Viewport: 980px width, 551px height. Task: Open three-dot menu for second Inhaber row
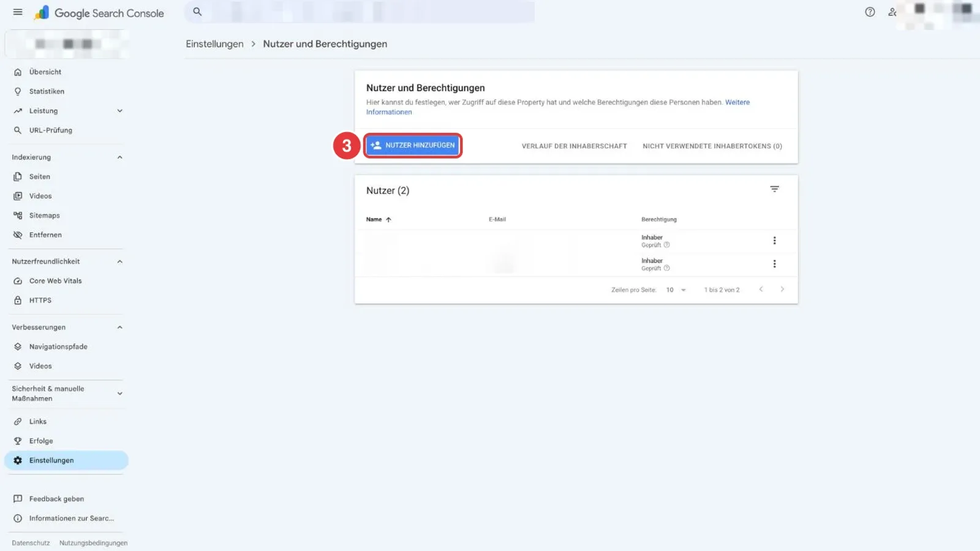click(x=774, y=264)
